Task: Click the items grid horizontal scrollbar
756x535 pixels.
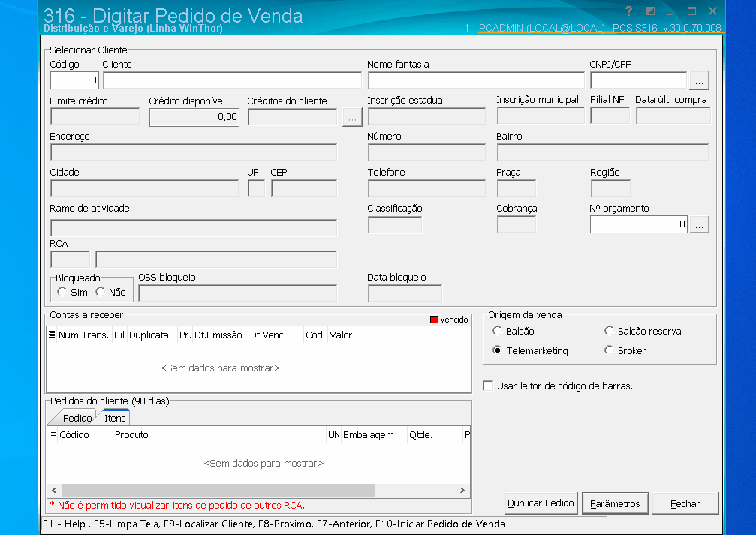Action: tap(218, 490)
